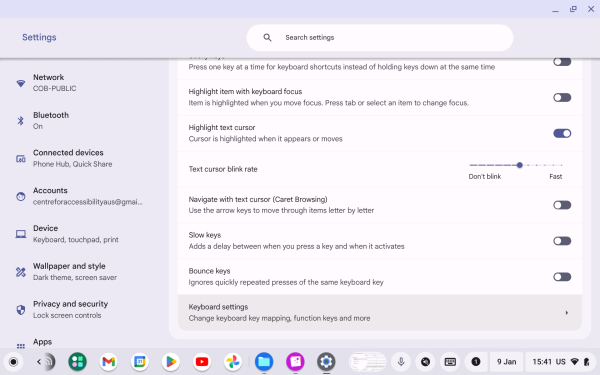This screenshot has width=600, height=375.
Task: Click the Wallpaper and style brush icon
Action: (x=21, y=272)
